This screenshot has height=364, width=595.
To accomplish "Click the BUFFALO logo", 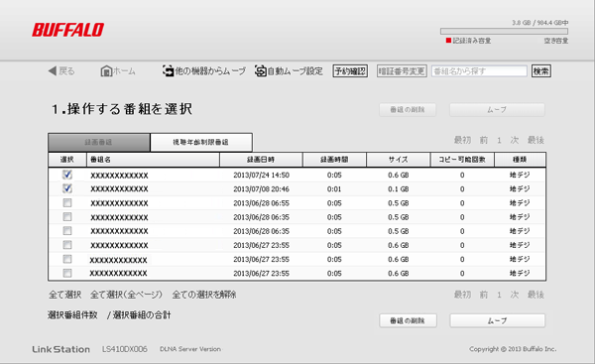I will click(x=67, y=30).
